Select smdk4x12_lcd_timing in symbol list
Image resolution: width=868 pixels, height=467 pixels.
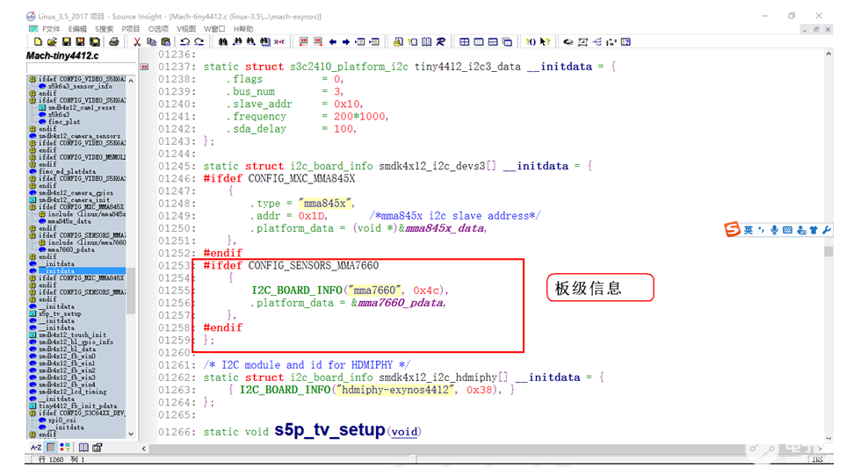(x=73, y=392)
